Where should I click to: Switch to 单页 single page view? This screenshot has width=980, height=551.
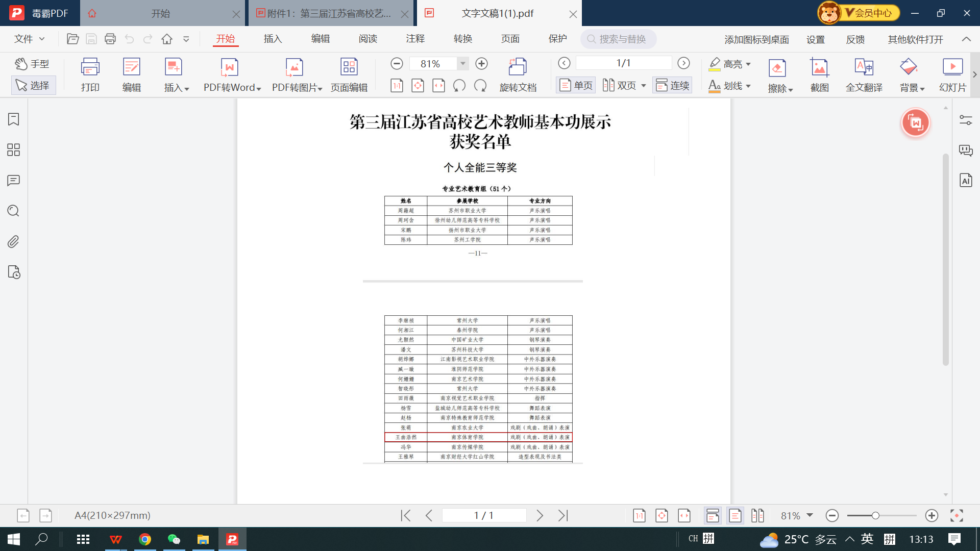pos(576,85)
